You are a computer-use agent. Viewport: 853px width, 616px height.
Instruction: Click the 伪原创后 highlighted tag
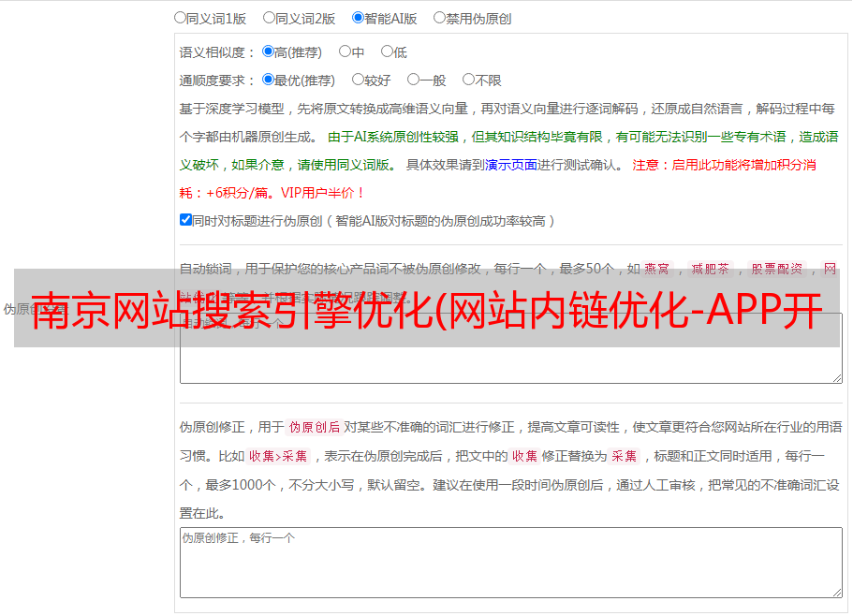click(315, 427)
